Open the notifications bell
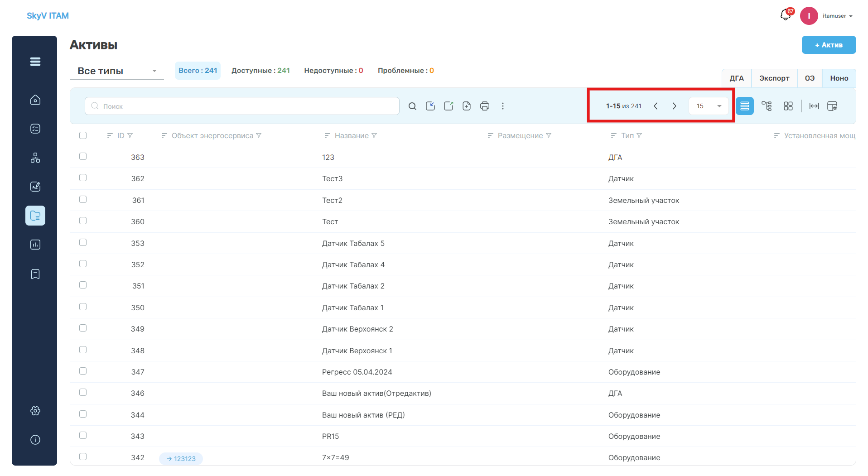The height and width of the screenshot is (476, 868). [x=786, y=15]
